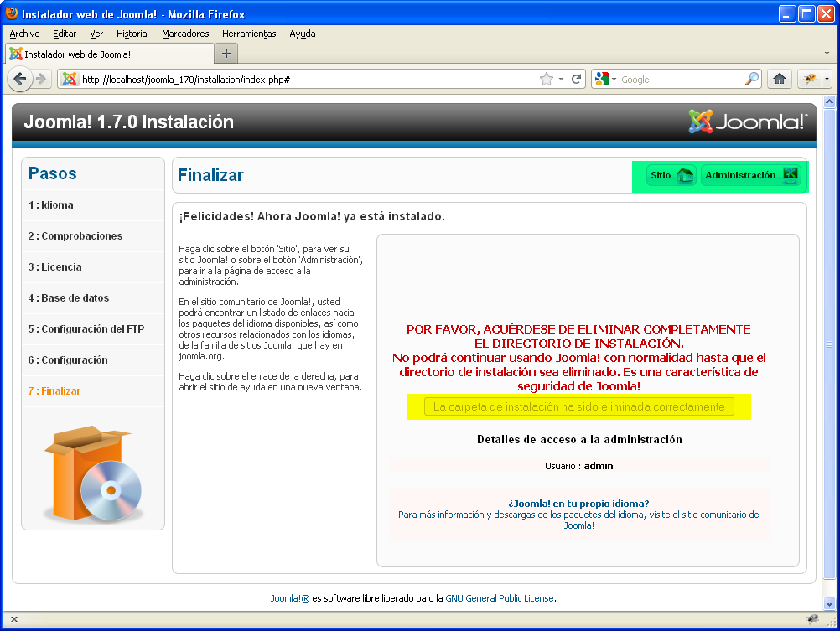Click the toolbar addon icon beside home

pos(810,80)
